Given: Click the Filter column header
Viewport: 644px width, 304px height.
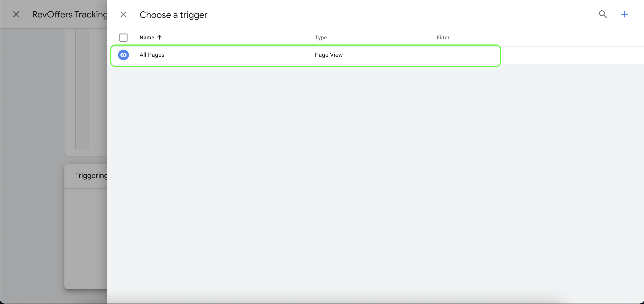Looking at the screenshot, I should 443,38.
